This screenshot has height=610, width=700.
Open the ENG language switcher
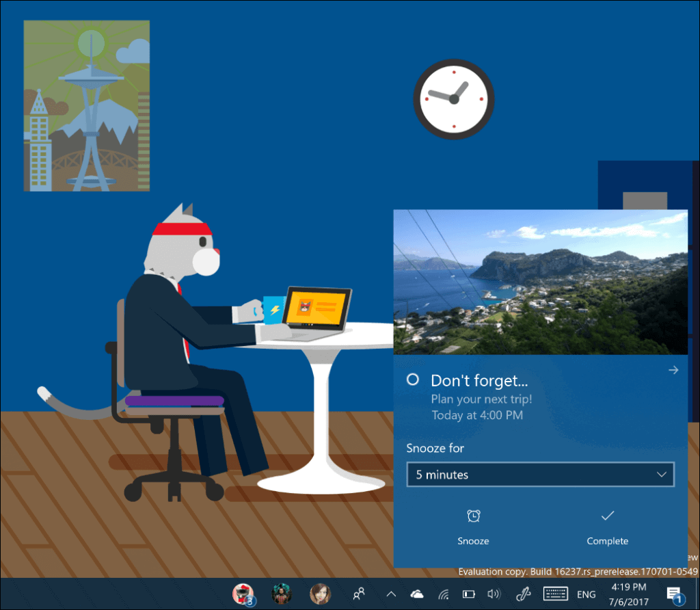pyautogui.click(x=586, y=594)
